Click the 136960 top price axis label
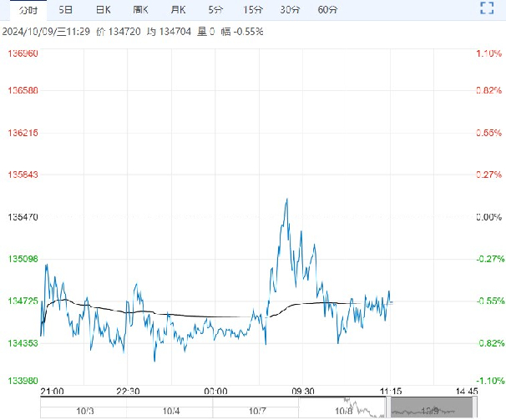 [x=23, y=53]
